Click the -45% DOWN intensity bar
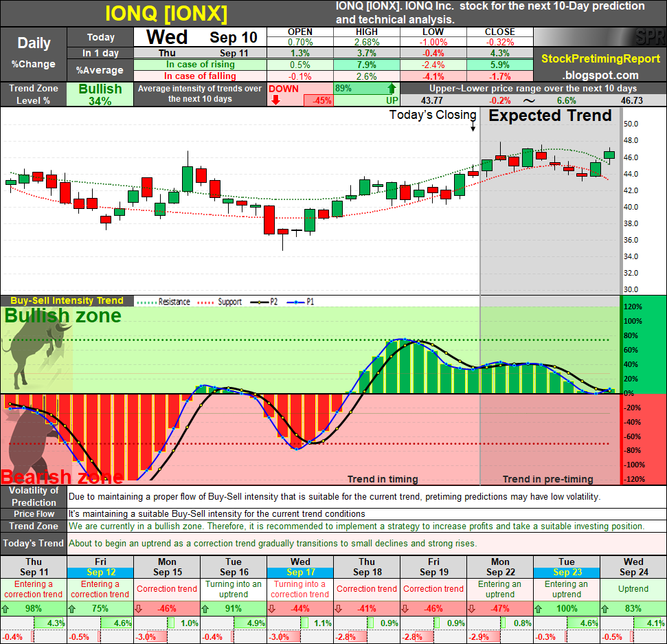 (318, 100)
